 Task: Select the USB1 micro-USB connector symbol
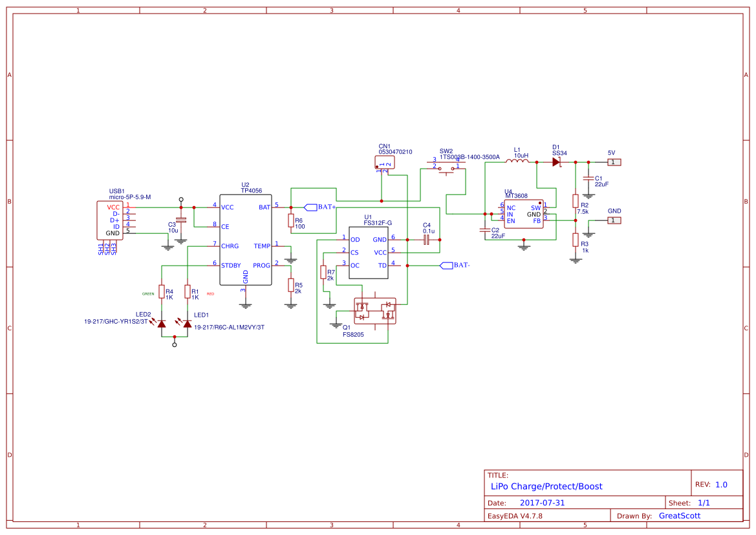(x=109, y=220)
